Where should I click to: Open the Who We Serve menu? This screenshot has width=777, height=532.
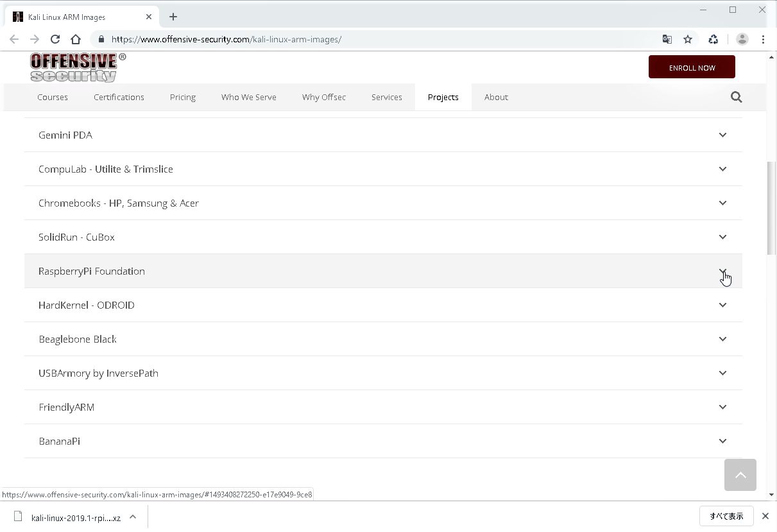click(249, 97)
